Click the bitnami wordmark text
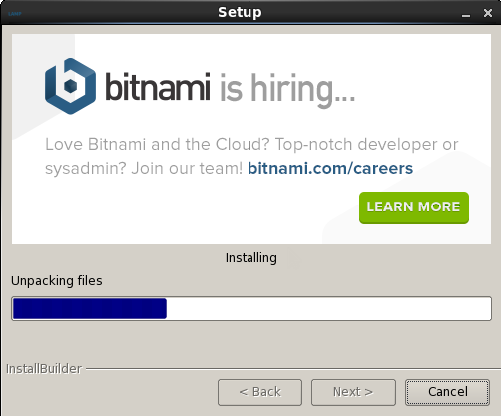Viewport: 502px width, 417px height. pos(158,87)
